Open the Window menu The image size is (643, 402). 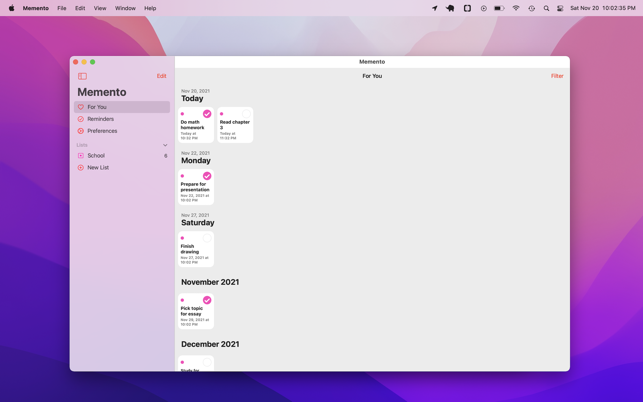(125, 8)
